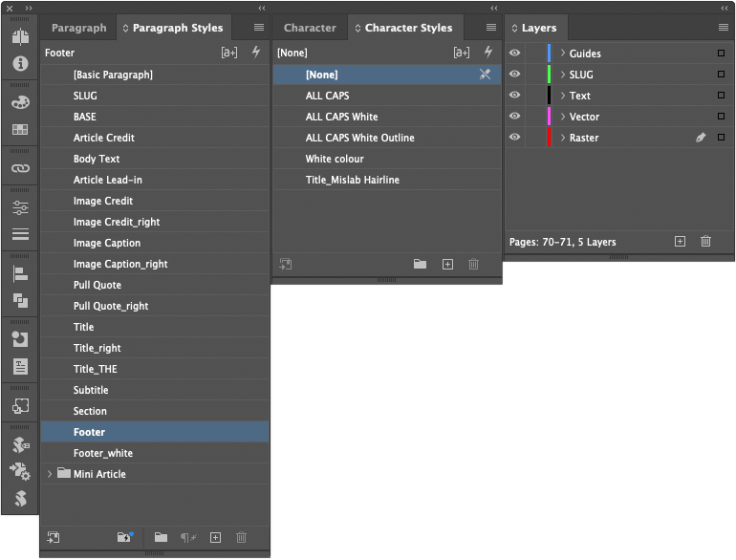This screenshot has width=736, height=560.
Task: Expand the Text layer
Action: tap(563, 96)
